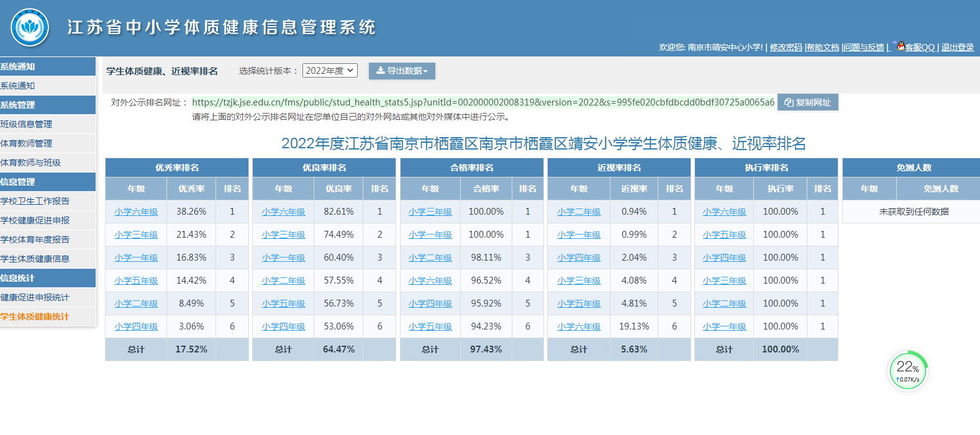This screenshot has width=980, height=435.
Task: Click 小学四年级 in 优秀率排名 table
Action: click(136, 326)
